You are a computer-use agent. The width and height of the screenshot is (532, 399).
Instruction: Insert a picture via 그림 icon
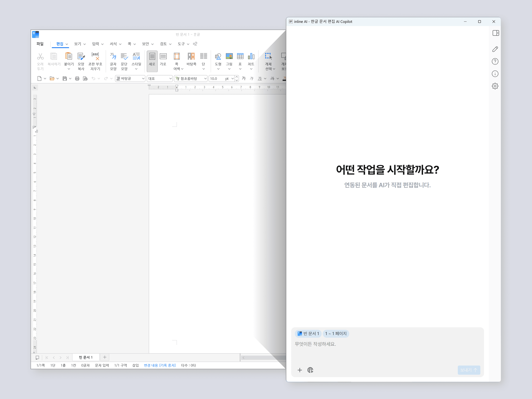(229, 56)
